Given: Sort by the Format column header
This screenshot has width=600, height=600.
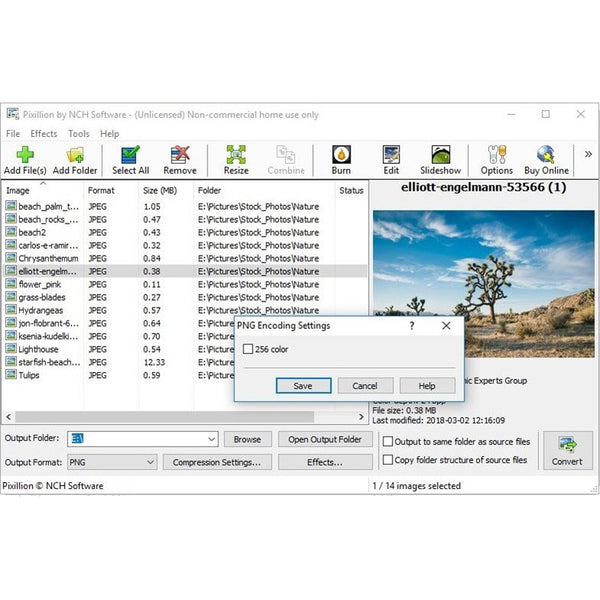Looking at the screenshot, I should (111, 190).
